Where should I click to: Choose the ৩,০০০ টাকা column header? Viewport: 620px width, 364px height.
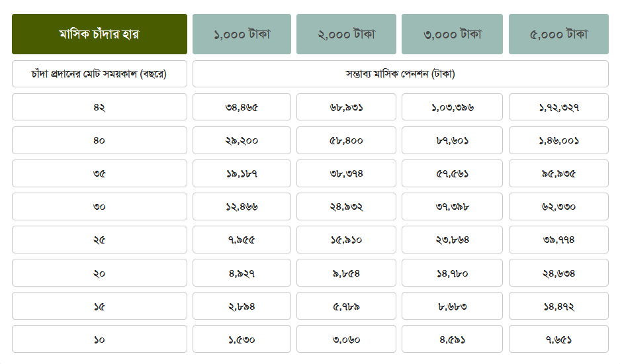point(452,34)
